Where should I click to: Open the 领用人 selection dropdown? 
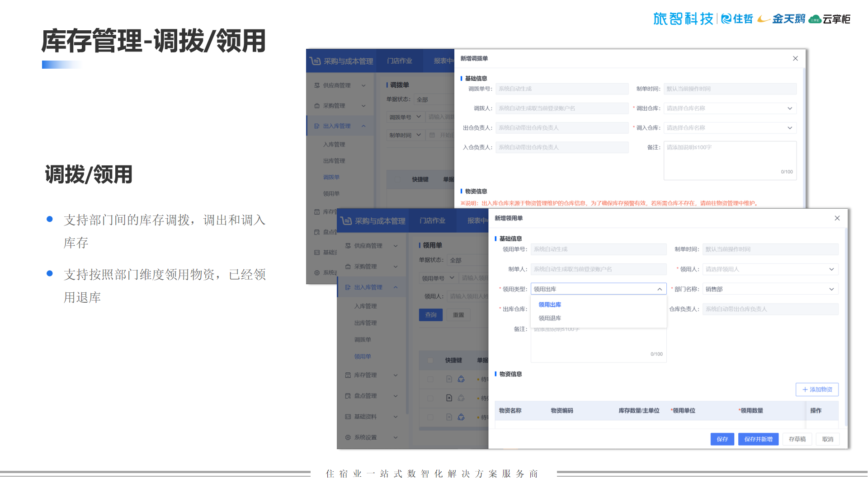tap(770, 269)
